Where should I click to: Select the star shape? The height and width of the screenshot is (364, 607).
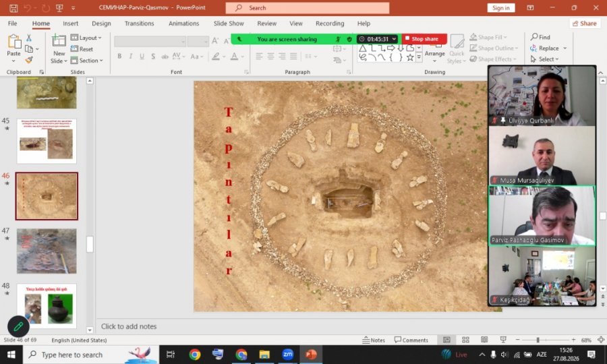[x=410, y=57]
